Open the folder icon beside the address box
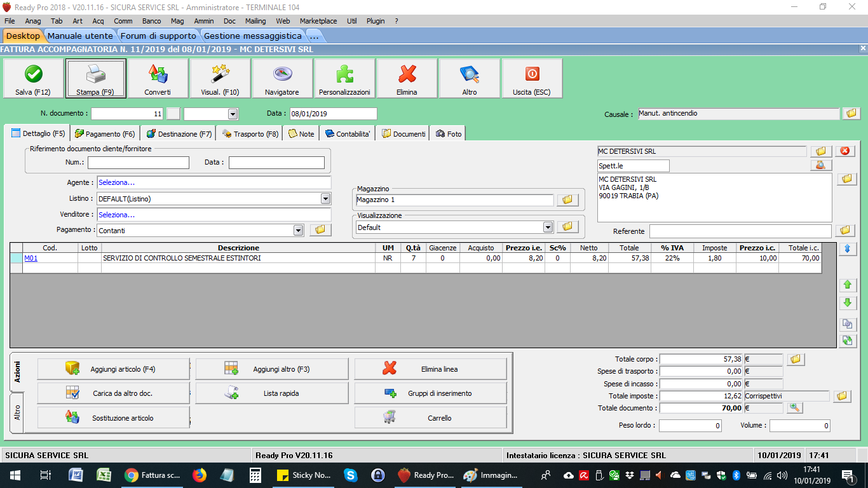 pos(846,179)
